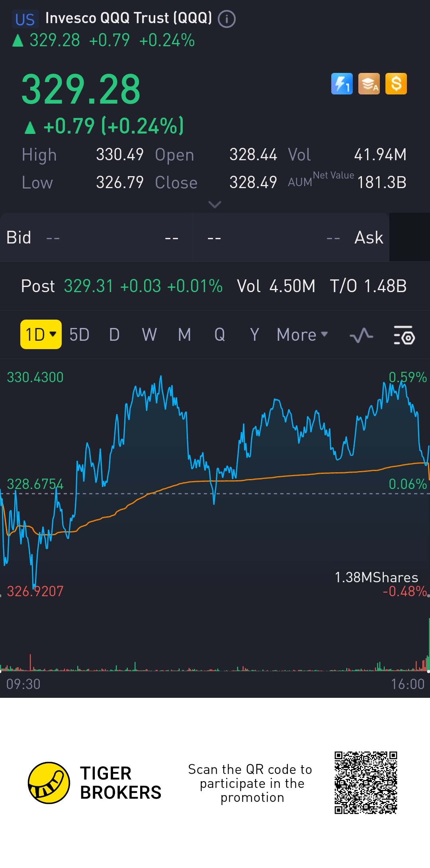
Task: Tap the info icon beside QQQ title
Action: (x=227, y=19)
